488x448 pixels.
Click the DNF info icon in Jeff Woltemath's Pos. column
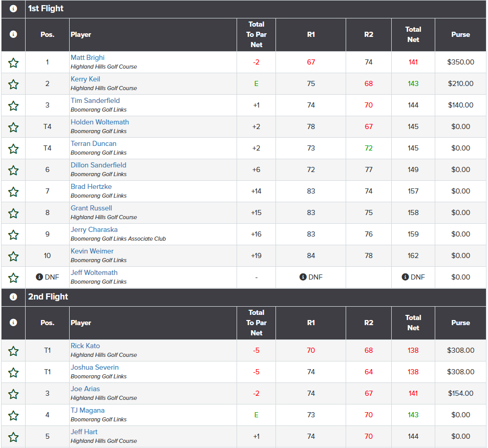39,277
